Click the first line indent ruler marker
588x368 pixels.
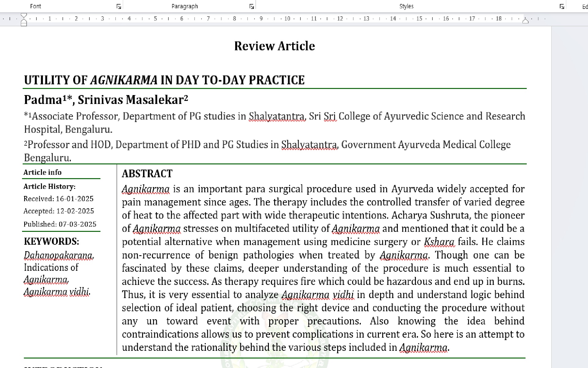coord(24,15)
